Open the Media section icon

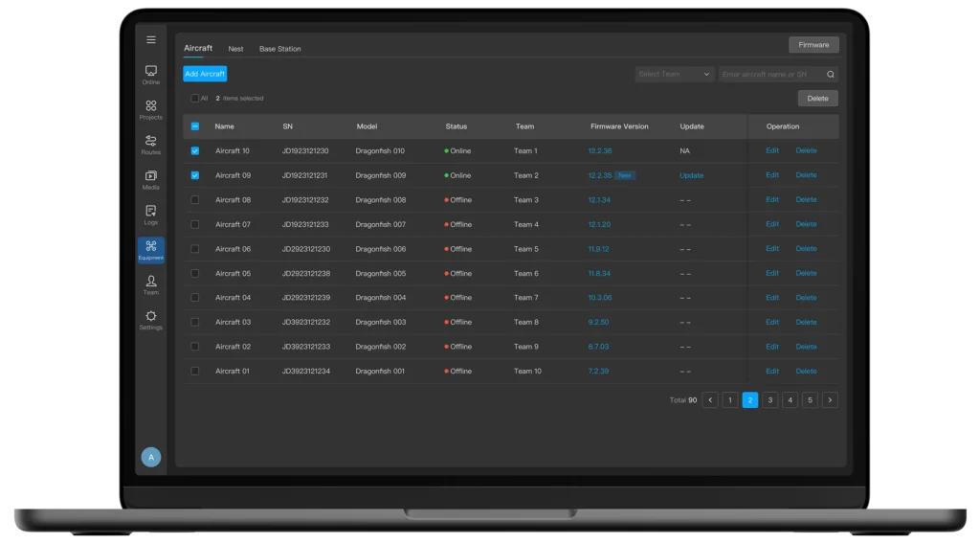coord(150,179)
